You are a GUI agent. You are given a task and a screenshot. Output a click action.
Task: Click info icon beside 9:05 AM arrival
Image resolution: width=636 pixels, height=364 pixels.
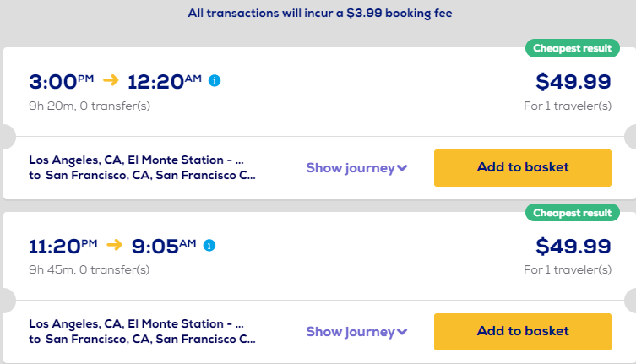pyautogui.click(x=209, y=246)
